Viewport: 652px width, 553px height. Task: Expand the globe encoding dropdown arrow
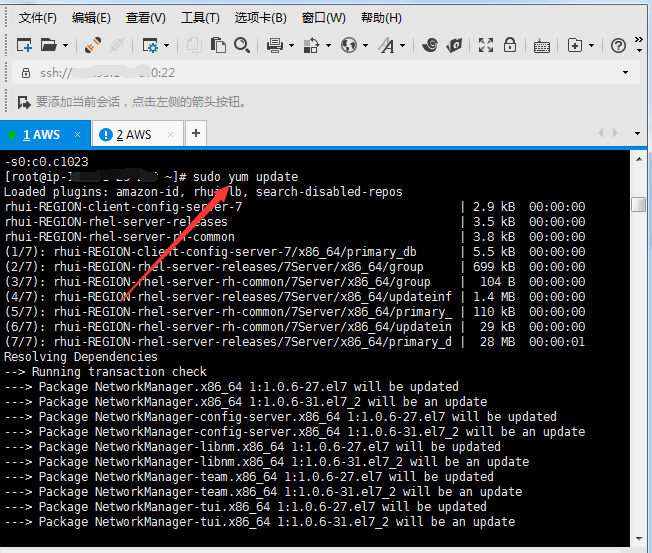click(x=366, y=45)
